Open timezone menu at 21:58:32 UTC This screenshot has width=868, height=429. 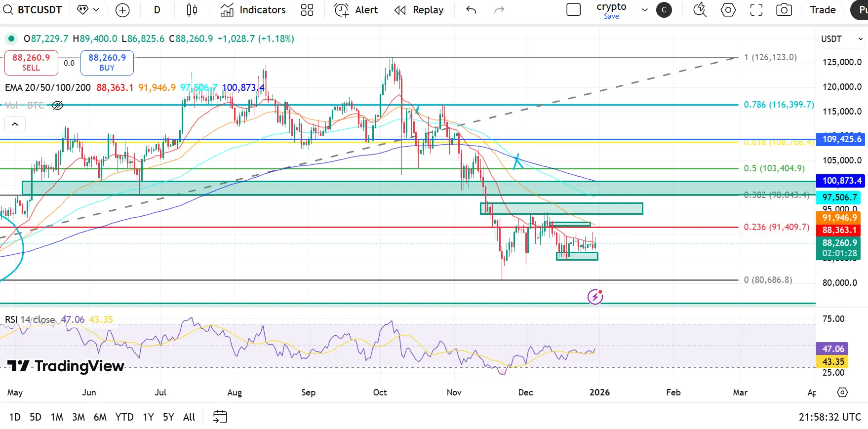(830, 417)
